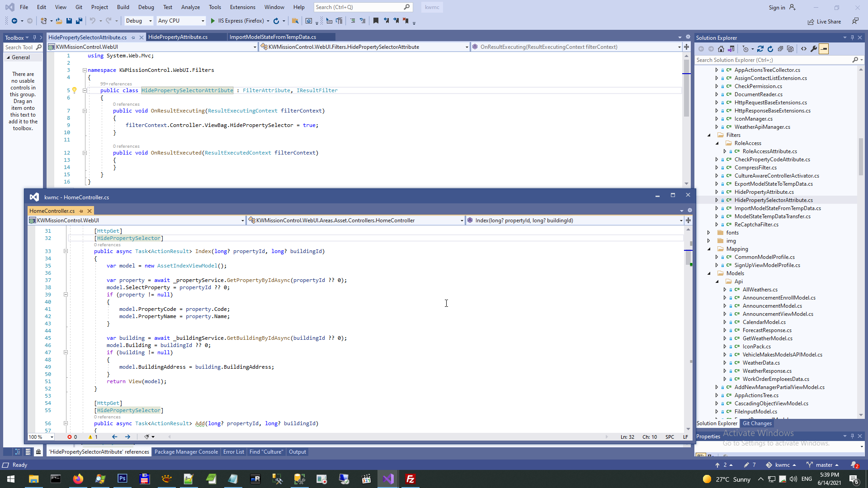Switch to HidePropertyAttribute.cs tab

coord(178,37)
